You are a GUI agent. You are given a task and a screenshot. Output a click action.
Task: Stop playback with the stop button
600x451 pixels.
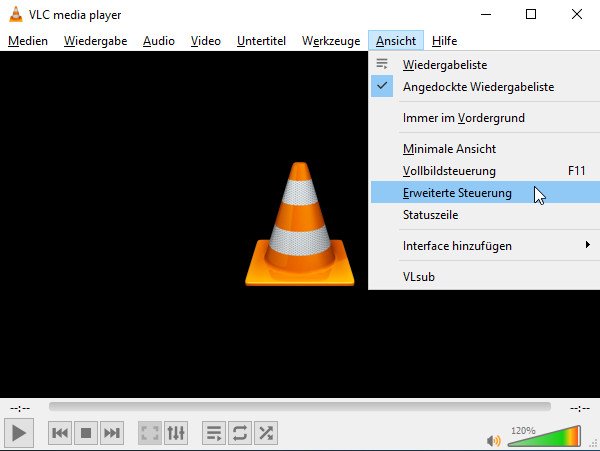tap(86, 433)
